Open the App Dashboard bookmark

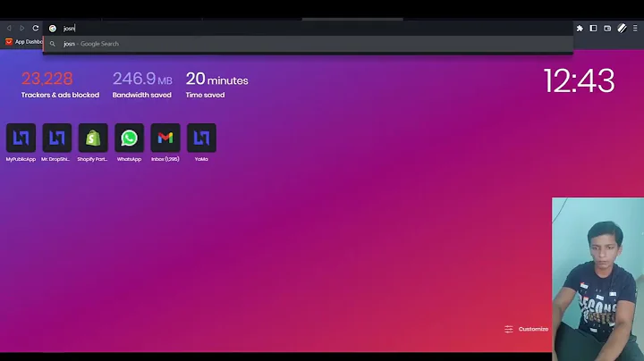click(24, 42)
